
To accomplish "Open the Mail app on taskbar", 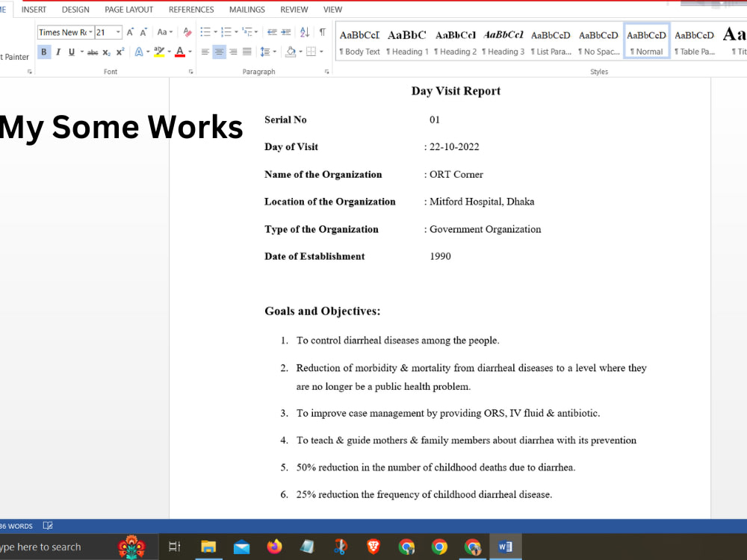I will pos(241,547).
